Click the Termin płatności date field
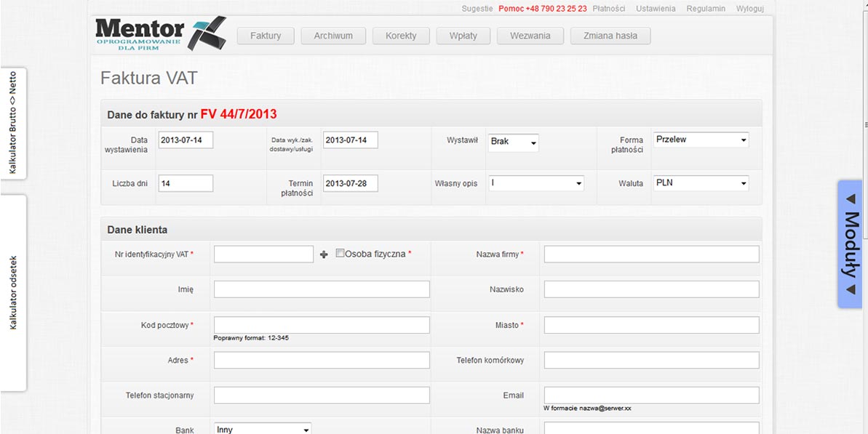Image resolution: width=868 pixels, height=434 pixels. (x=350, y=183)
